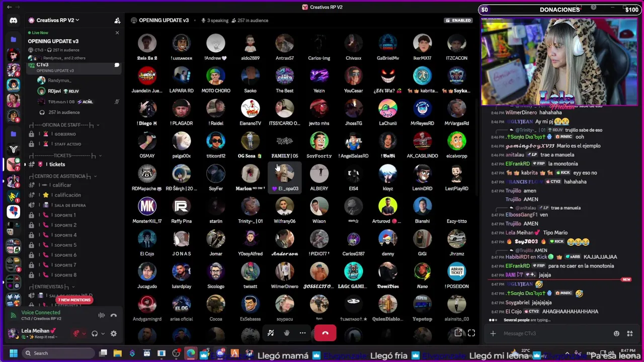Join the SOPORTE 1 voice channel
The image size is (644, 362).
coord(74,215)
